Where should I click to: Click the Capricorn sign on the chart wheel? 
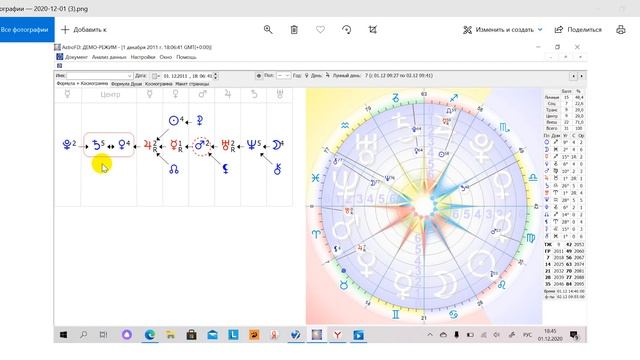click(395, 98)
